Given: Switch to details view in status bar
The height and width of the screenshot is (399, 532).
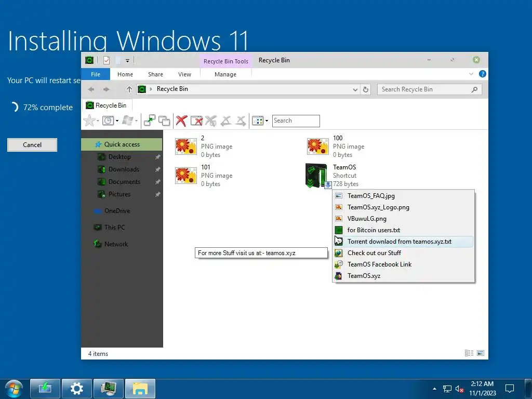Looking at the screenshot, I should [x=469, y=353].
